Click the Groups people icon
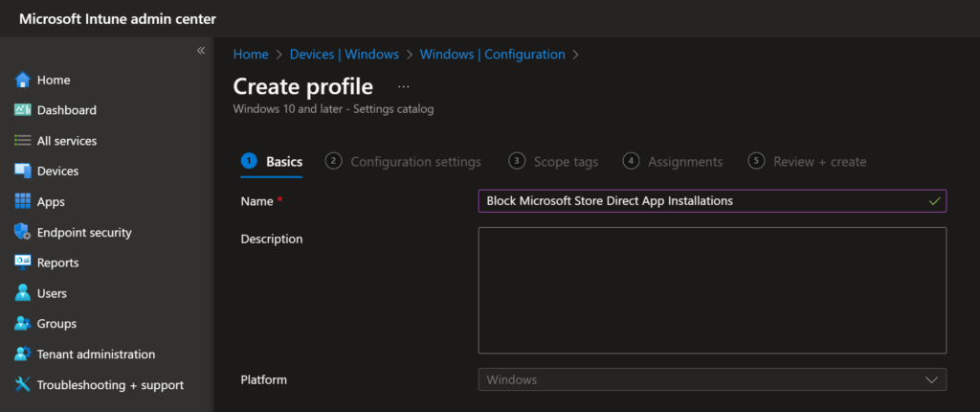This screenshot has height=412, width=980. (x=23, y=323)
